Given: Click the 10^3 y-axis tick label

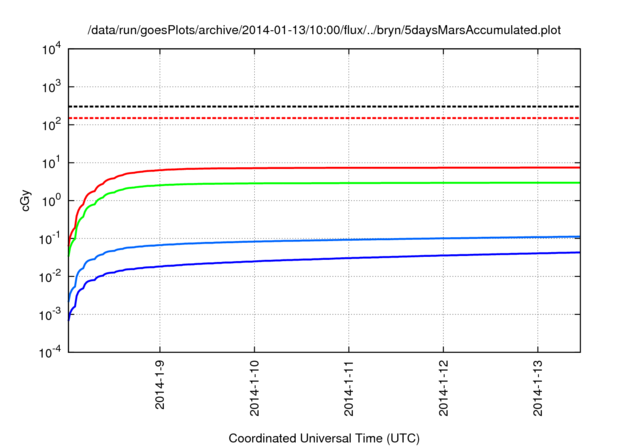Looking at the screenshot, I should tap(50, 87).
